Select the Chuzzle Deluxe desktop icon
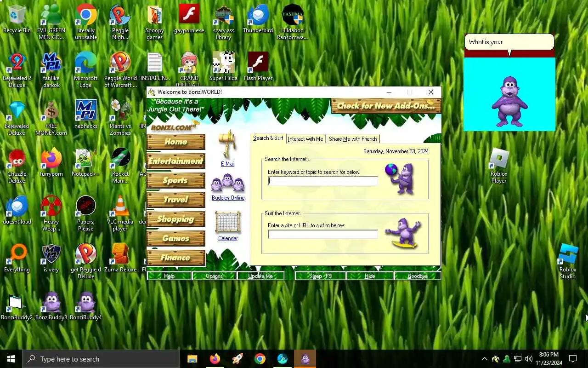588x368 pixels. click(x=17, y=166)
